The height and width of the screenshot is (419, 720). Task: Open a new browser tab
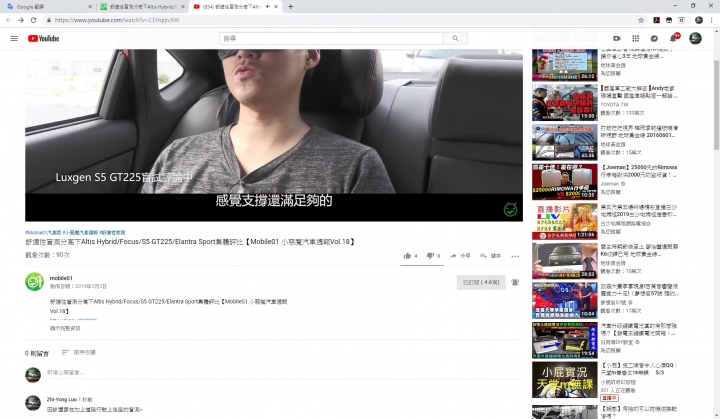(291, 7)
